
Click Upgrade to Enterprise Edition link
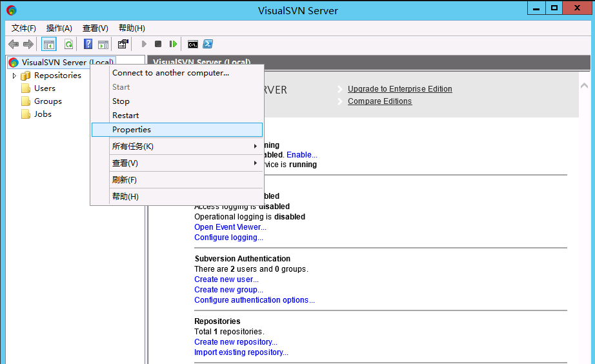point(400,89)
